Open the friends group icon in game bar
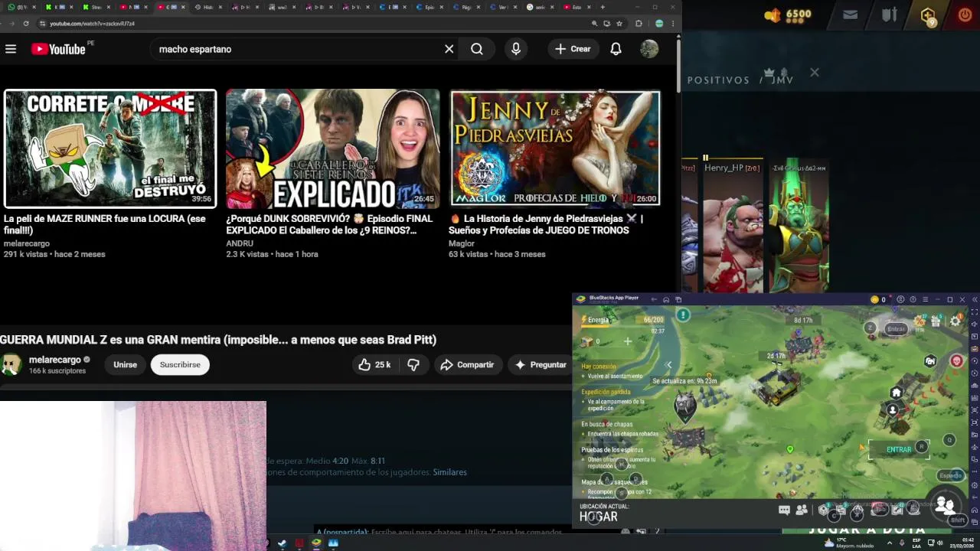 (x=801, y=510)
